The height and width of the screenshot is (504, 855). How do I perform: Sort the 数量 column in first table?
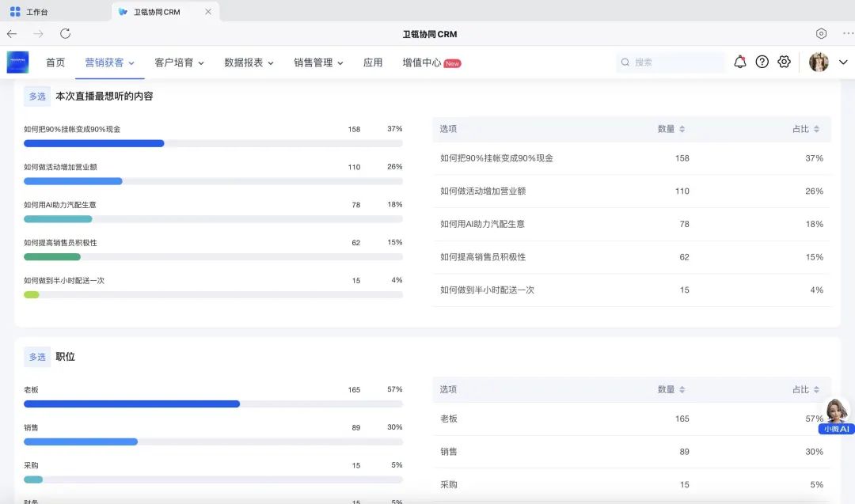click(x=671, y=129)
